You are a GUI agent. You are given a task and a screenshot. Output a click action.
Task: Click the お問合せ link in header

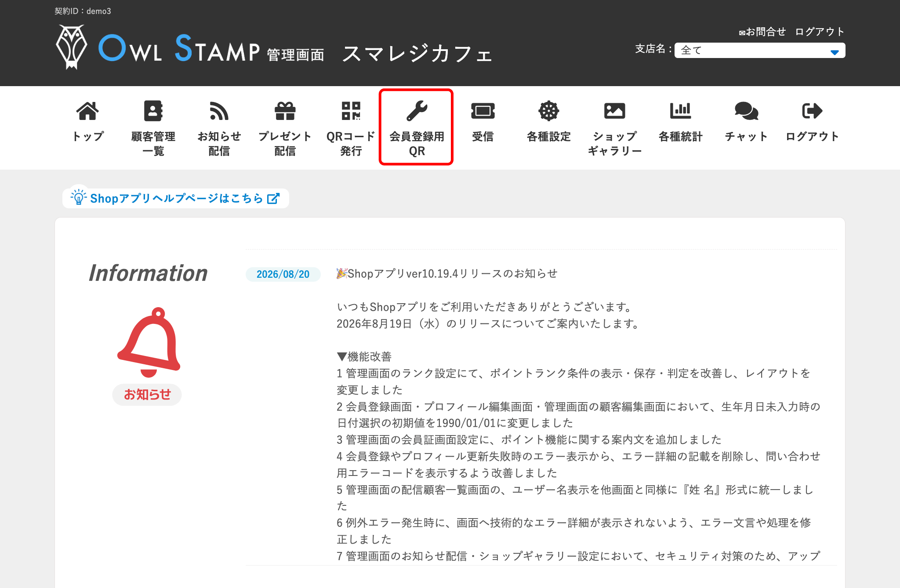[x=762, y=32]
